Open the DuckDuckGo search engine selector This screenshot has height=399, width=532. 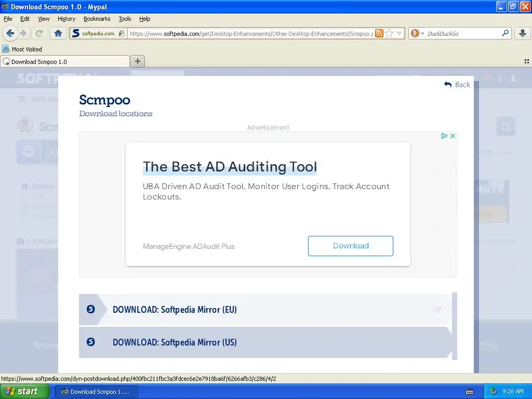pyautogui.click(x=417, y=33)
